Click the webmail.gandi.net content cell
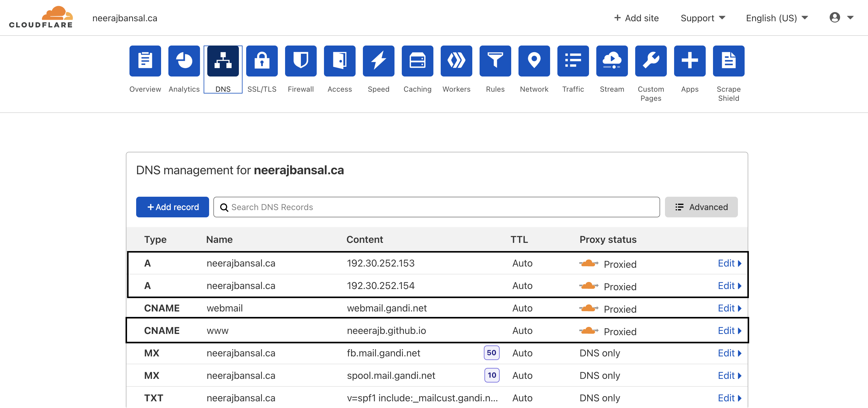Screen dimensions: 868x408 click(x=387, y=308)
